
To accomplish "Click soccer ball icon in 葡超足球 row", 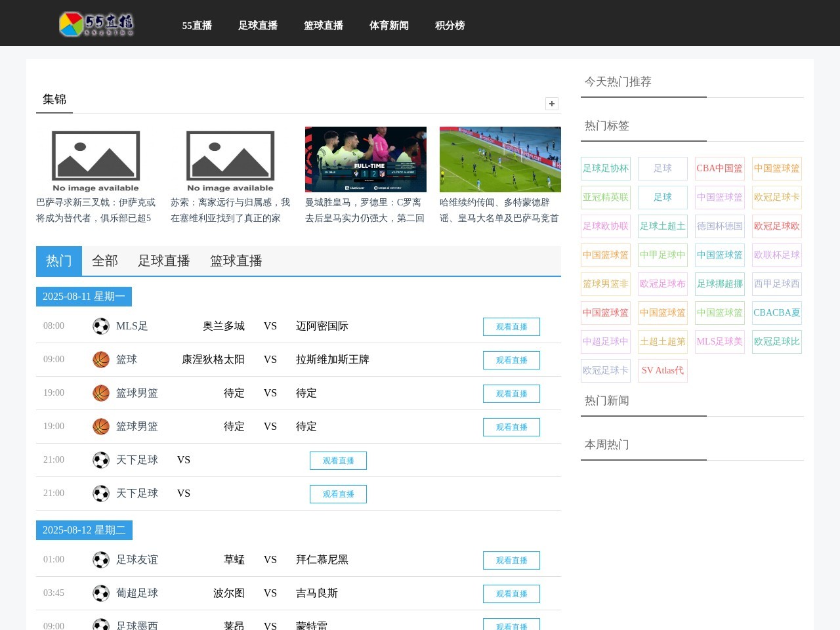I will coord(101,593).
